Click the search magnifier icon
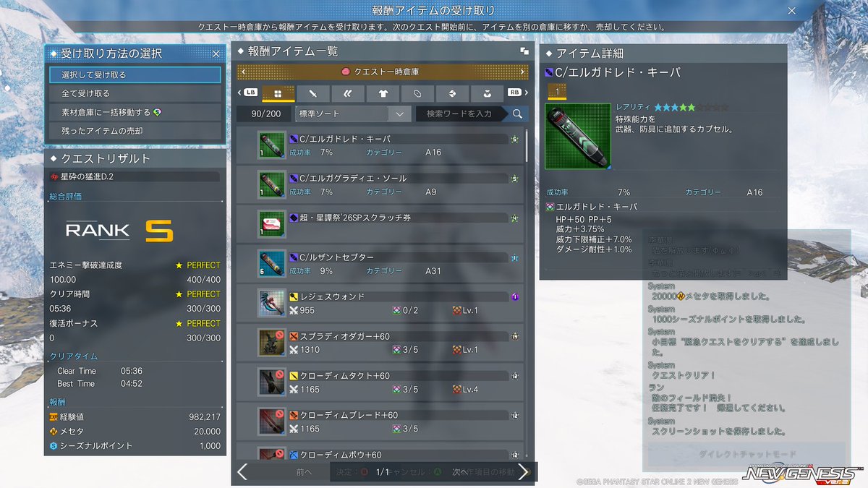 pos(517,114)
